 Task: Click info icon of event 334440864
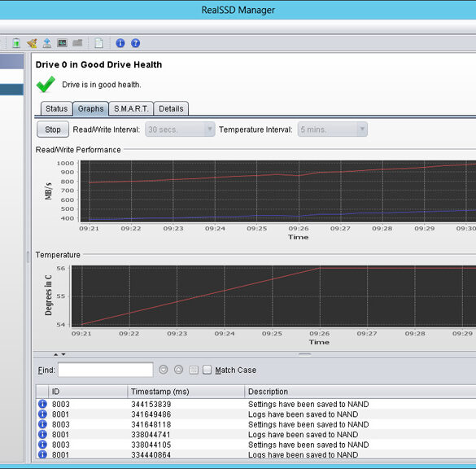click(x=42, y=454)
